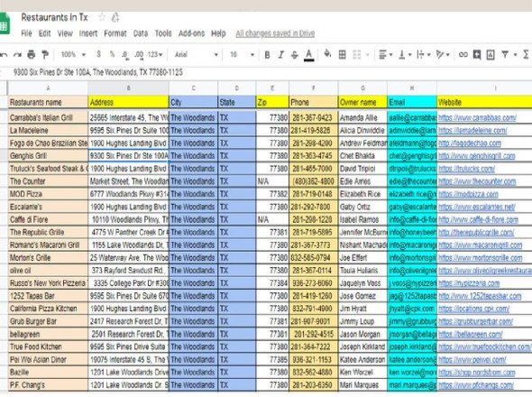Viewport: 532px width, 397px height.
Task: Open the fill color picker
Action: point(327,54)
